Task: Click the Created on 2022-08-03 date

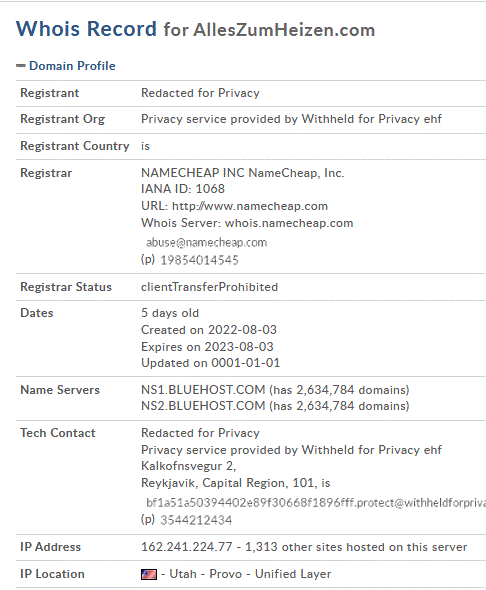Action: pyautogui.click(x=209, y=330)
